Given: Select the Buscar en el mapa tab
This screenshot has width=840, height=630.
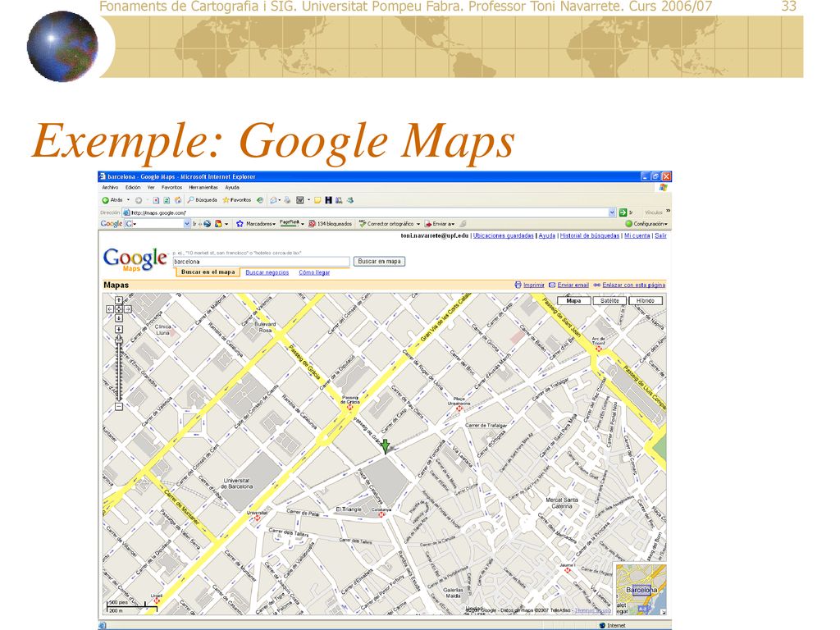Looking at the screenshot, I should 208,272.
